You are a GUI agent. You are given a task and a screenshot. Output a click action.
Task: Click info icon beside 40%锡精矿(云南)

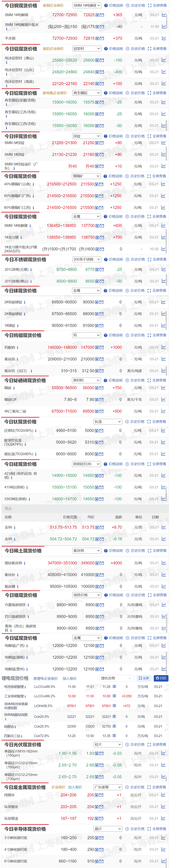[x=33, y=184]
